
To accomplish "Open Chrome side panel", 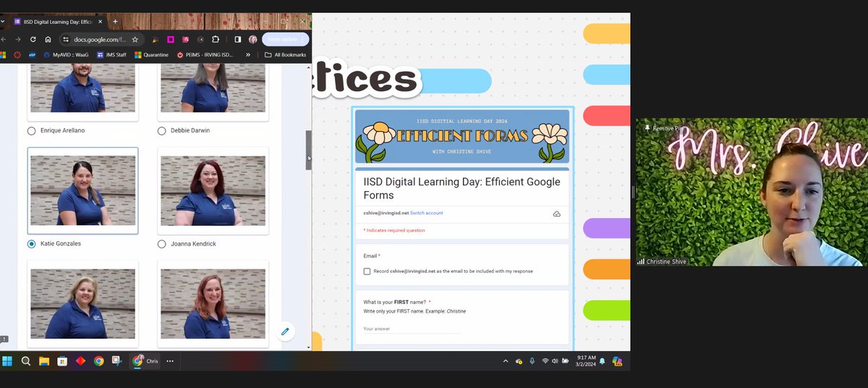I will click(x=238, y=39).
